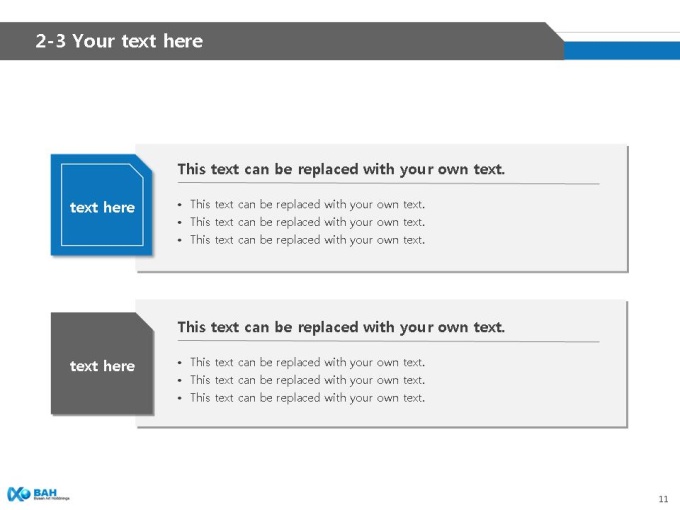680x510 pixels.
Task: Select second bullet in upper panel
Action: pos(301,222)
